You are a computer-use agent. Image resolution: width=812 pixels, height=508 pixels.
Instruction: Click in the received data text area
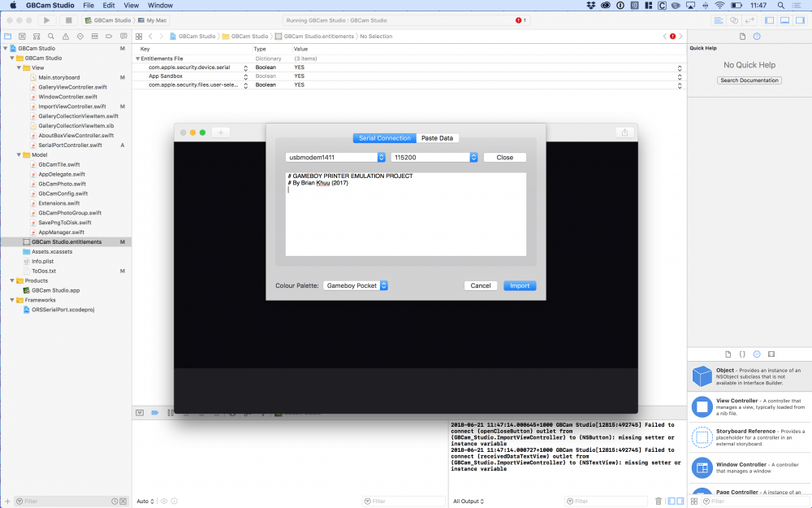pyautogui.click(x=405, y=214)
